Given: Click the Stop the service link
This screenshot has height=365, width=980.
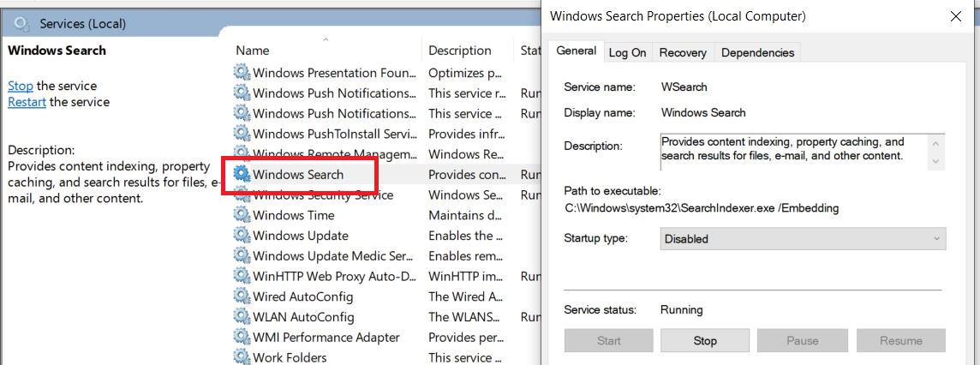Looking at the screenshot, I should [21, 86].
